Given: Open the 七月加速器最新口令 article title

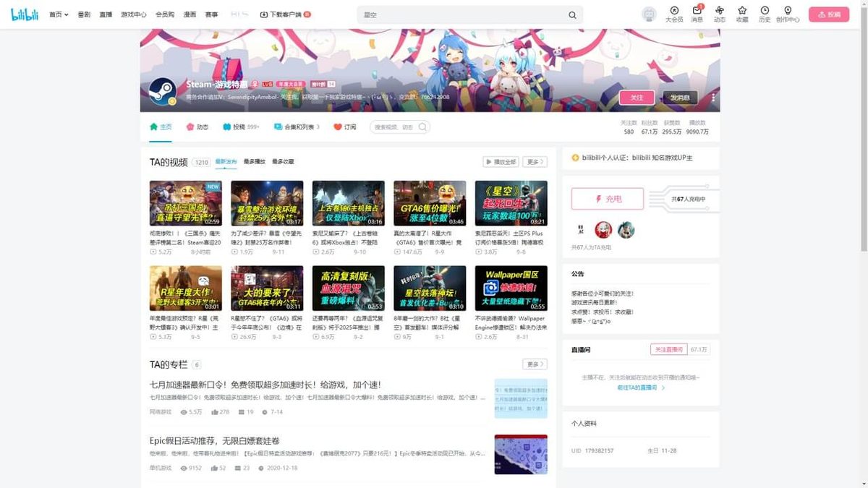Looking at the screenshot, I should pos(265,385).
